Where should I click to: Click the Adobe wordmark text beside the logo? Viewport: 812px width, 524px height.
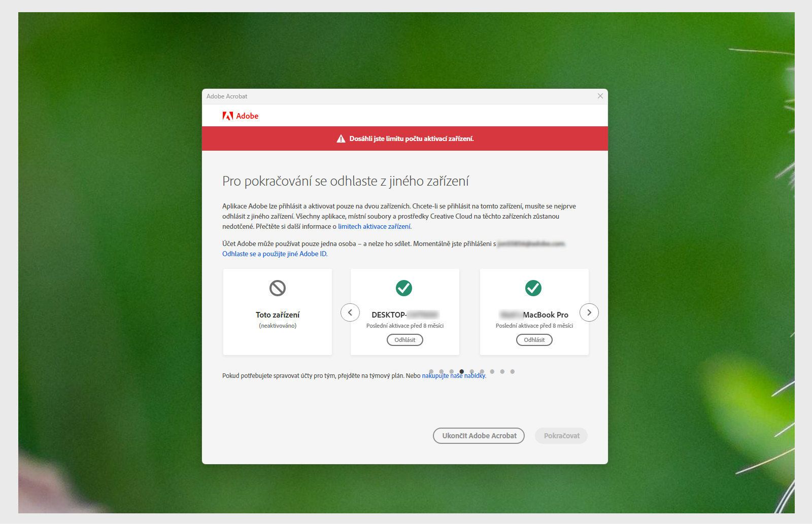(247, 116)
